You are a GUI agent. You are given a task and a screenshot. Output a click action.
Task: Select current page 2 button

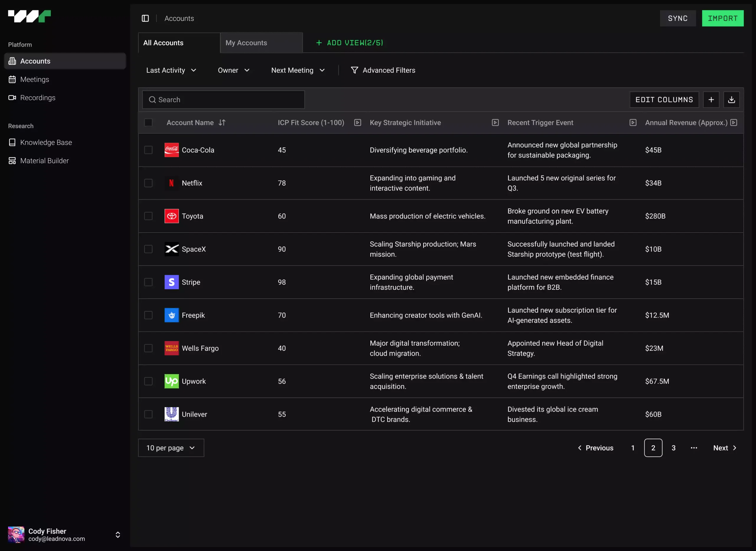653,448
